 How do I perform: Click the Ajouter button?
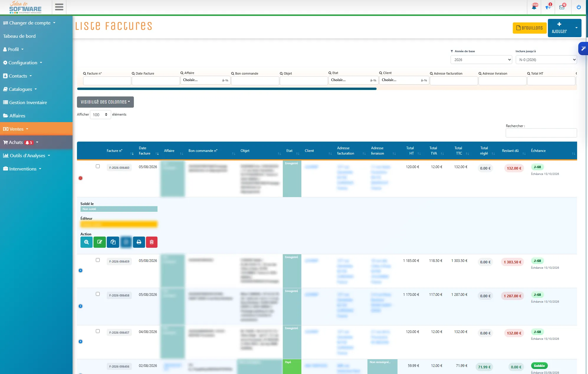coord(559,28)
